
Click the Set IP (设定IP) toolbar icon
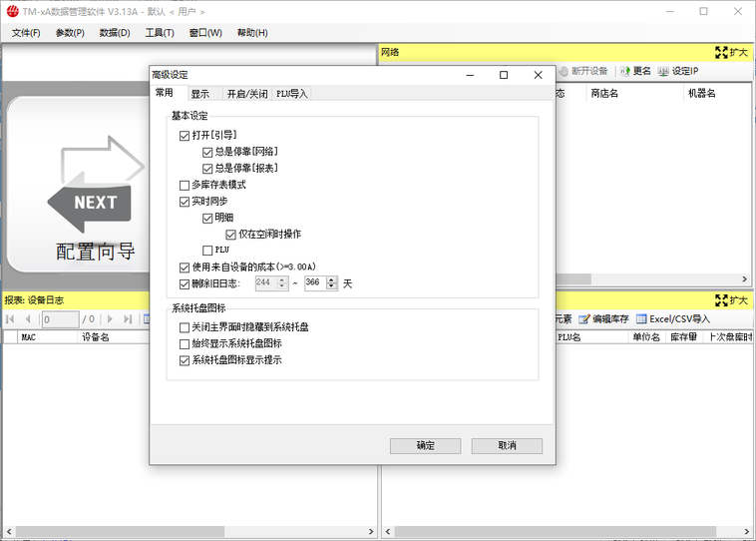click(663, 71)
